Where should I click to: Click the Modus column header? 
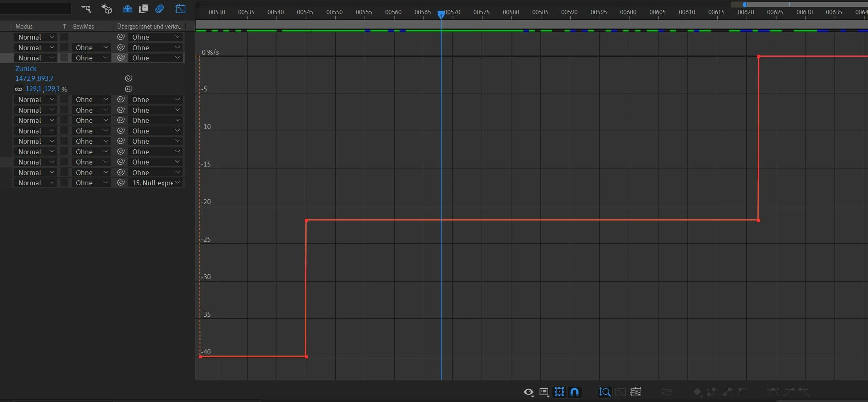[24, 26]
